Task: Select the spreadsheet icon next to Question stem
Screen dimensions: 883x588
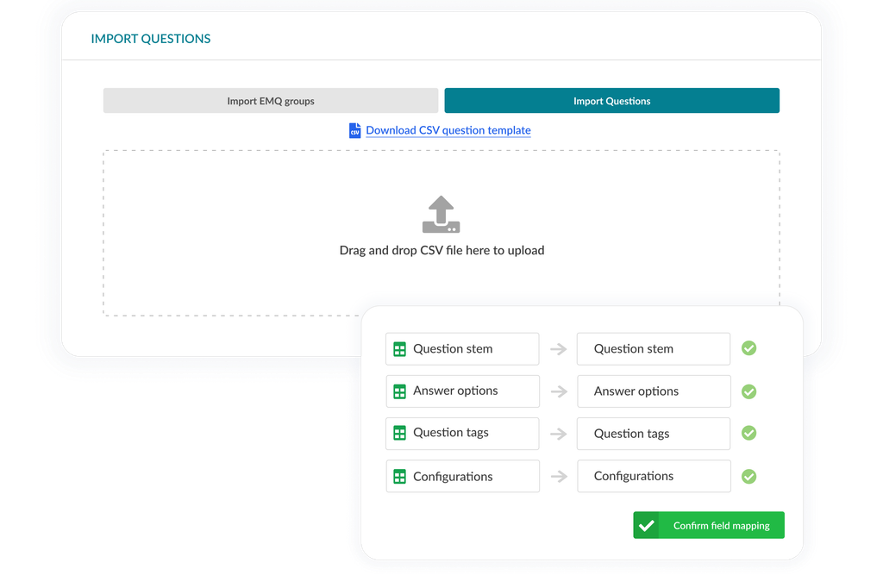Action: pos(399,348)
